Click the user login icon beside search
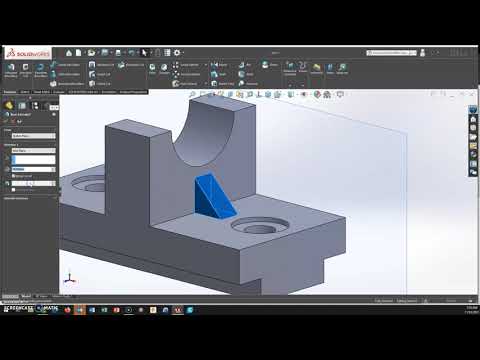This screenshot has width=480, height=360. tap(423, 53)
